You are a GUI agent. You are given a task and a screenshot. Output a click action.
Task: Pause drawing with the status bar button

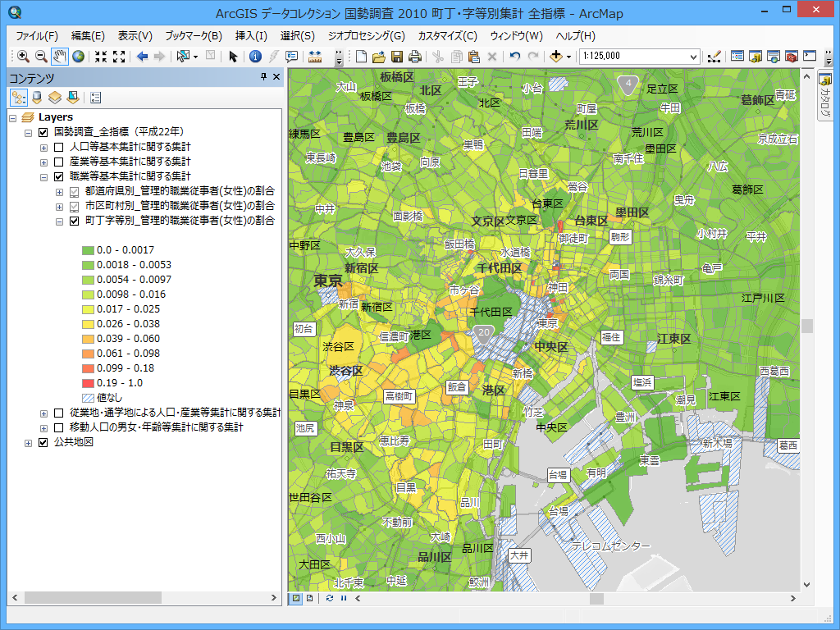click(343, 598)
